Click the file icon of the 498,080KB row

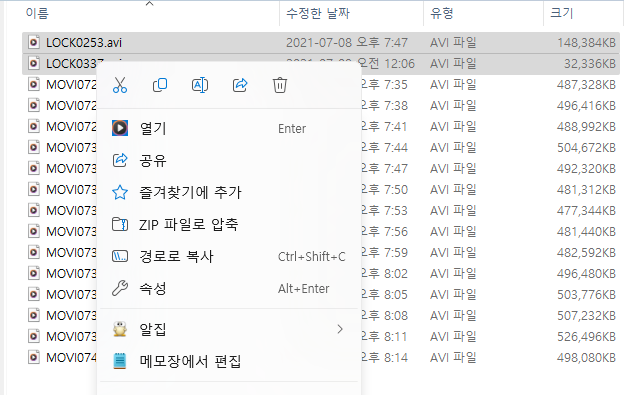point(34,357)
